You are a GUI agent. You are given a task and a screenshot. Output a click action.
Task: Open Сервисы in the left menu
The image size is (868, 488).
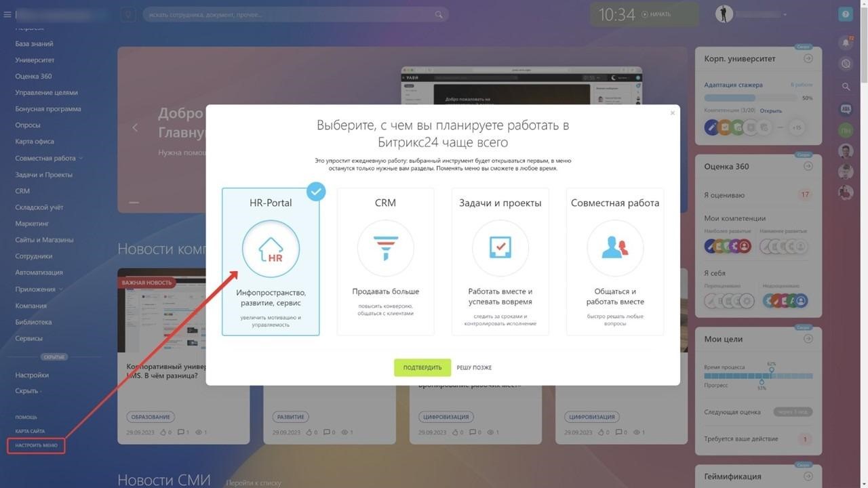click(x=28, y=338)
